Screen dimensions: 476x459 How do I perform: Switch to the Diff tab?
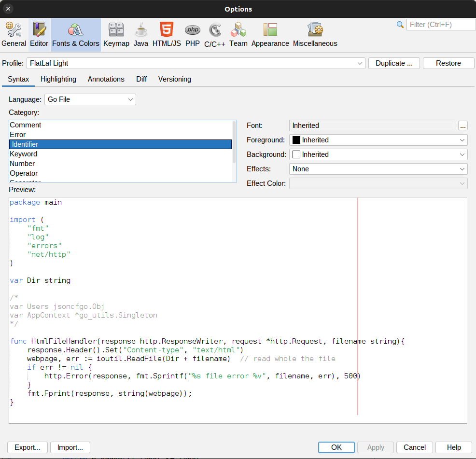pos(141,79)
